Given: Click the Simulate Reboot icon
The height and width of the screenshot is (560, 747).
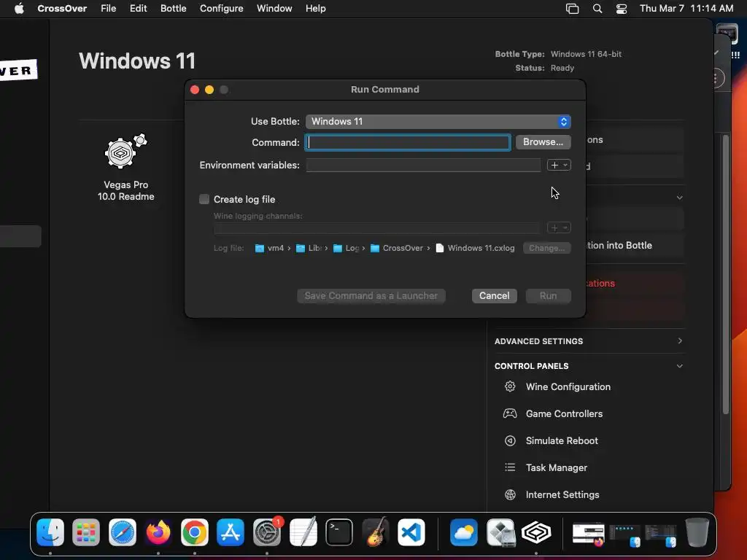Looking at the screenshot, I should point(510,440).
